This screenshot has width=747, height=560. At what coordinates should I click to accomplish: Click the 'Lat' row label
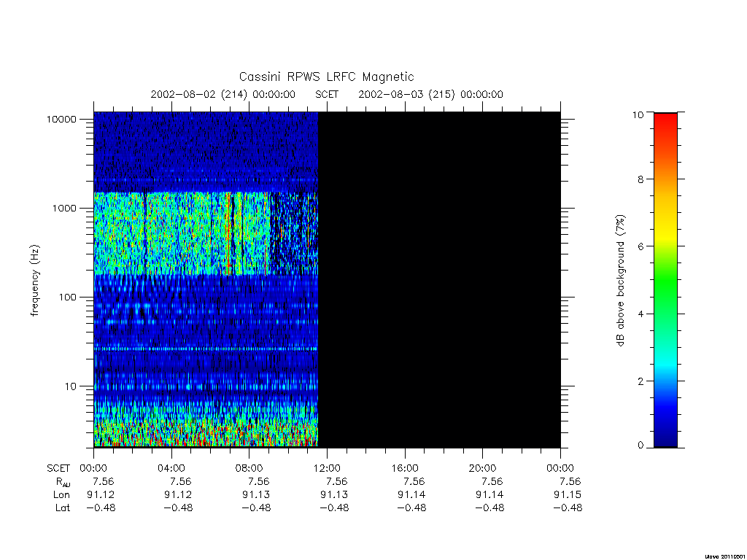tap(63, 507)
